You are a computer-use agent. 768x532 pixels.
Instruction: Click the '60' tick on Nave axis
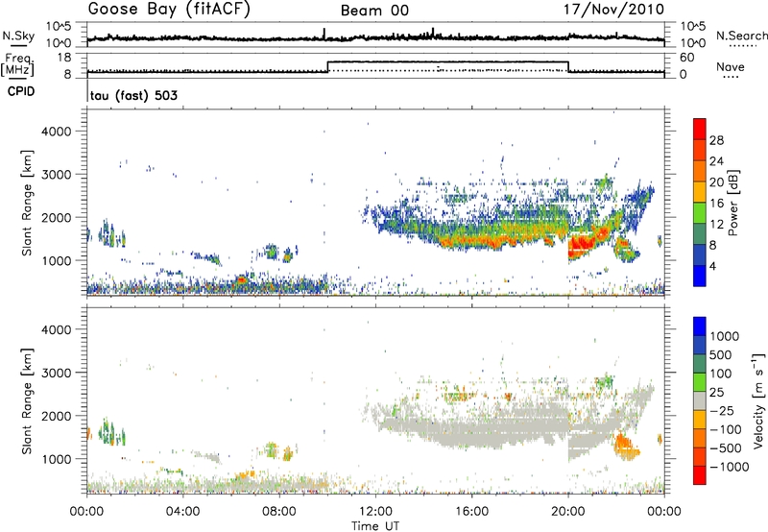686,58
